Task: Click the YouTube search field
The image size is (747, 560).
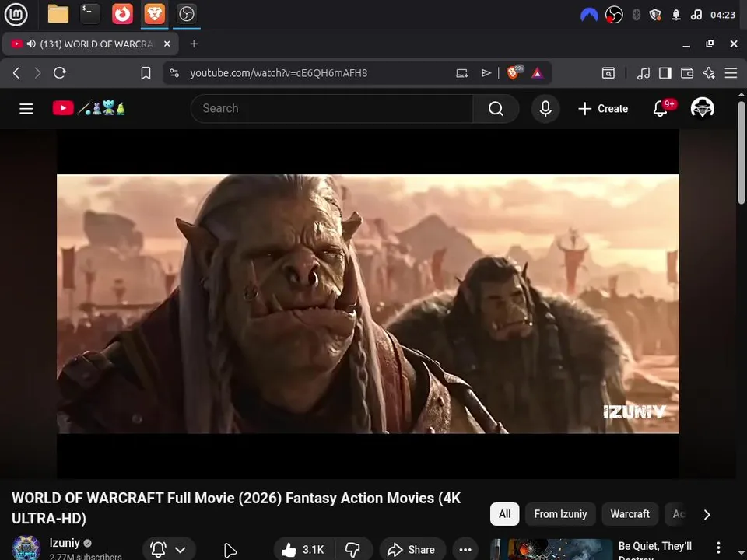Action: pyautogui.click(x=332, y=109)
